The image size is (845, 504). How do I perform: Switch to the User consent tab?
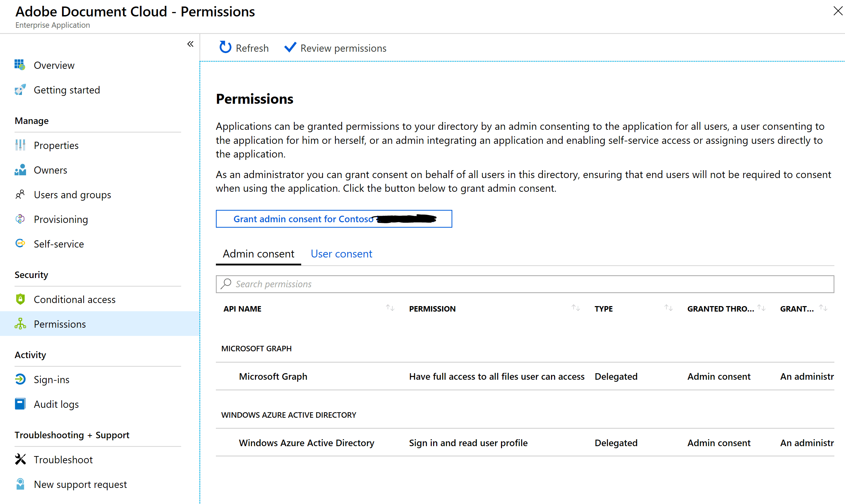341,254
